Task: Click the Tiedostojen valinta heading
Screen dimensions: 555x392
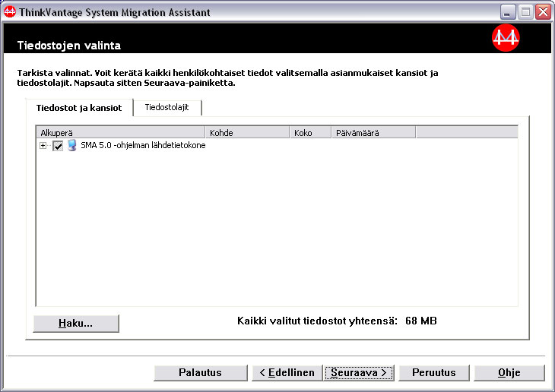Action: pos(69,46)
